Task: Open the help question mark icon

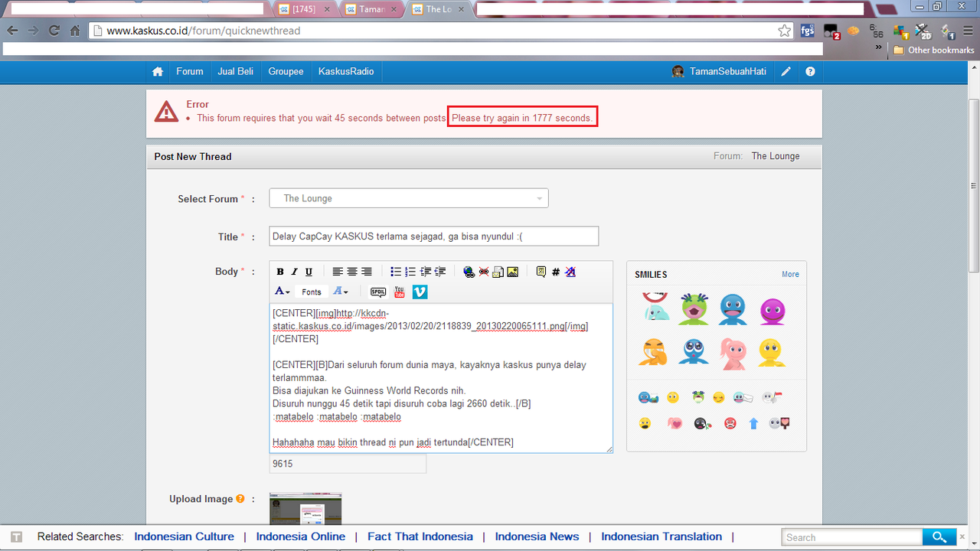Action: [810, 71]
